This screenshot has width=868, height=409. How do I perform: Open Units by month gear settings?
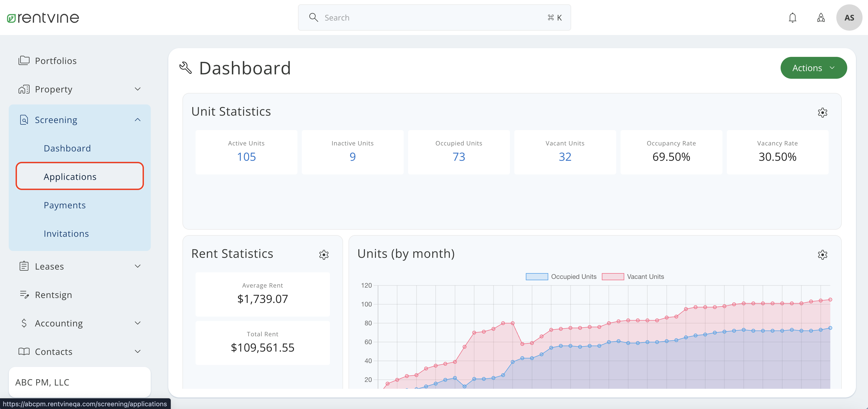click(x=822, y=255)
